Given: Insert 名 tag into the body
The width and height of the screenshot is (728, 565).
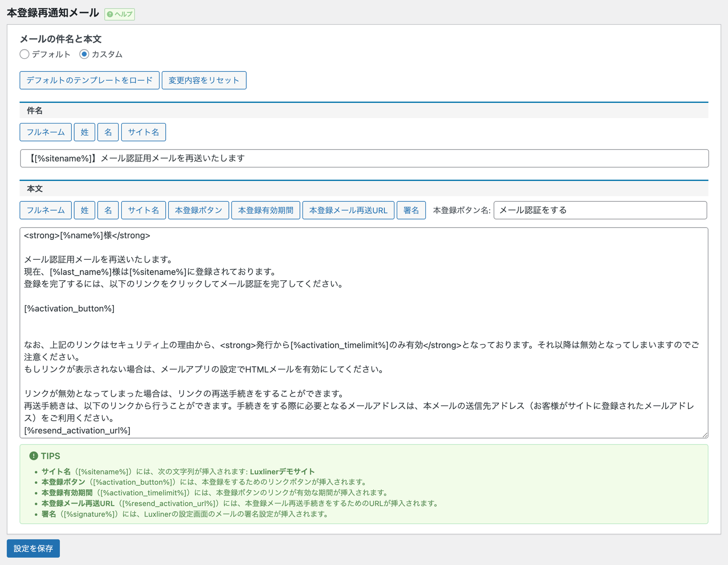Looking at the screenshot, I should click(108, 210).
